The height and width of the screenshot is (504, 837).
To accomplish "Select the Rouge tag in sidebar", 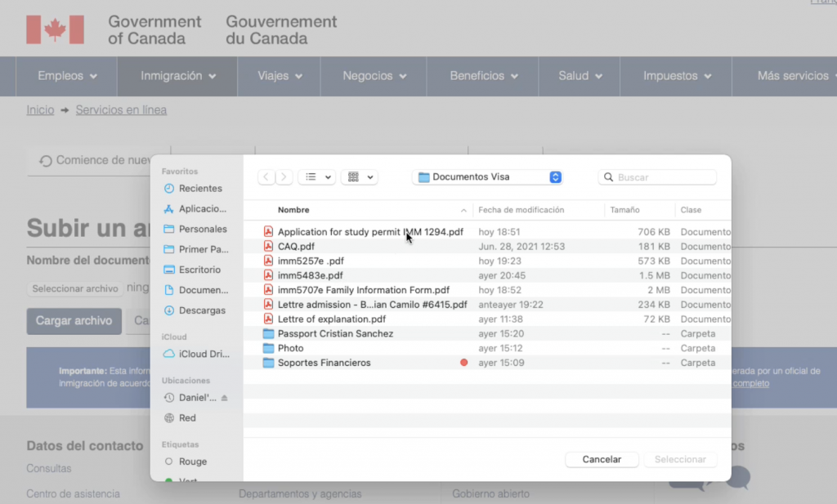I will tap(193, 462).
